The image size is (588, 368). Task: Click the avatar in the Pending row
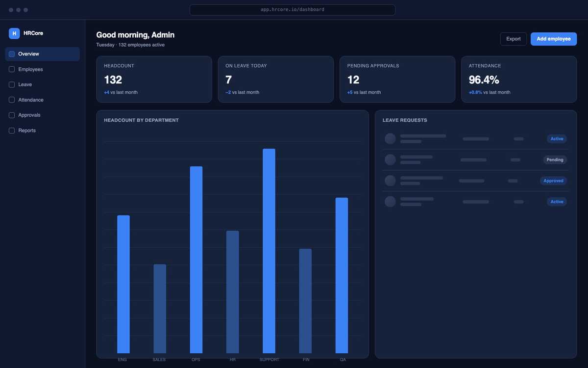pyautogui.click(x=390, y=159)
